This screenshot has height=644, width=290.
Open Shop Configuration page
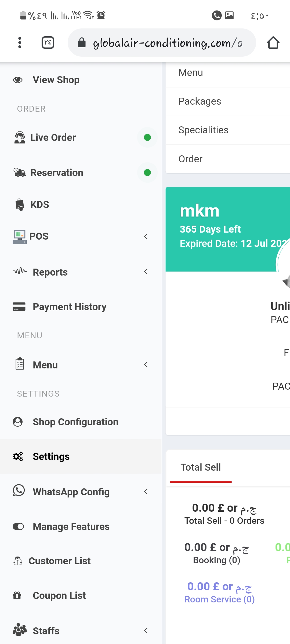click(x=75, y=422)
